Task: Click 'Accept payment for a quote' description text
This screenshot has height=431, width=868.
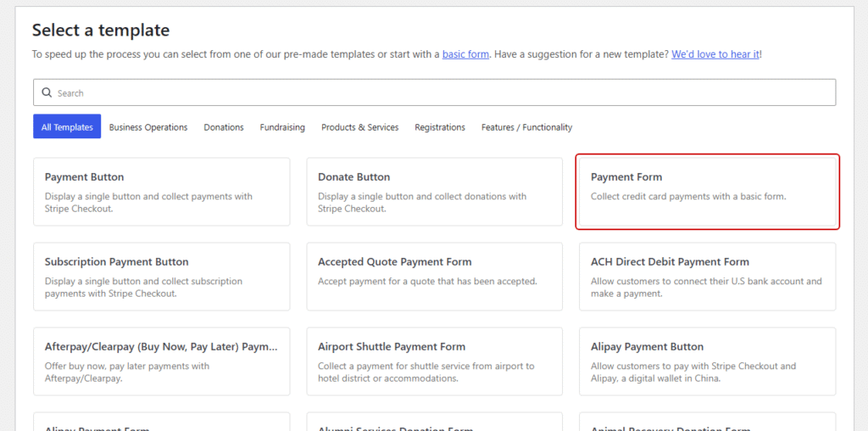Action: click(427, 281)
